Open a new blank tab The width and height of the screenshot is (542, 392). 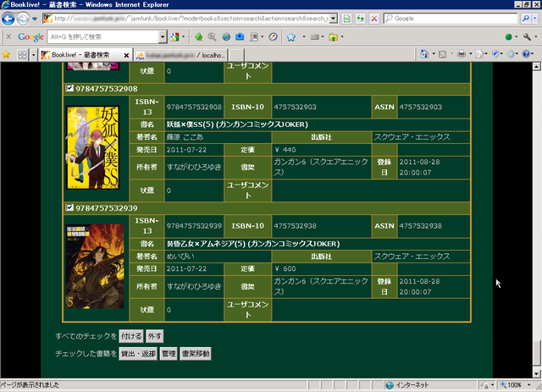pos(236,55)
